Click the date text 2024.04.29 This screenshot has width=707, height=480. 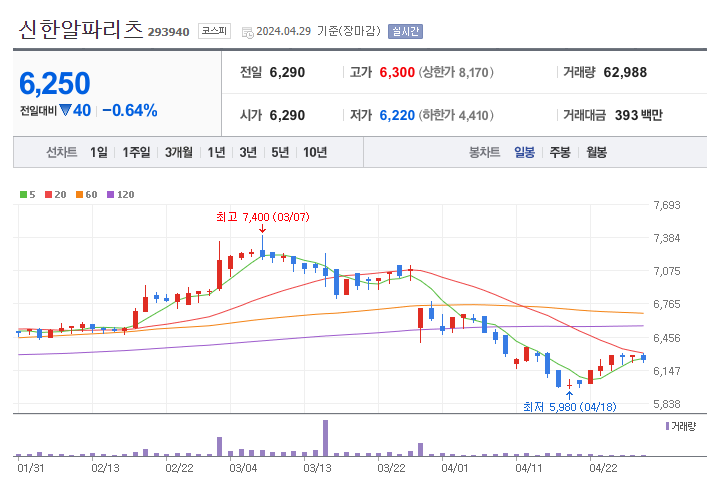(x=284, y=31)
